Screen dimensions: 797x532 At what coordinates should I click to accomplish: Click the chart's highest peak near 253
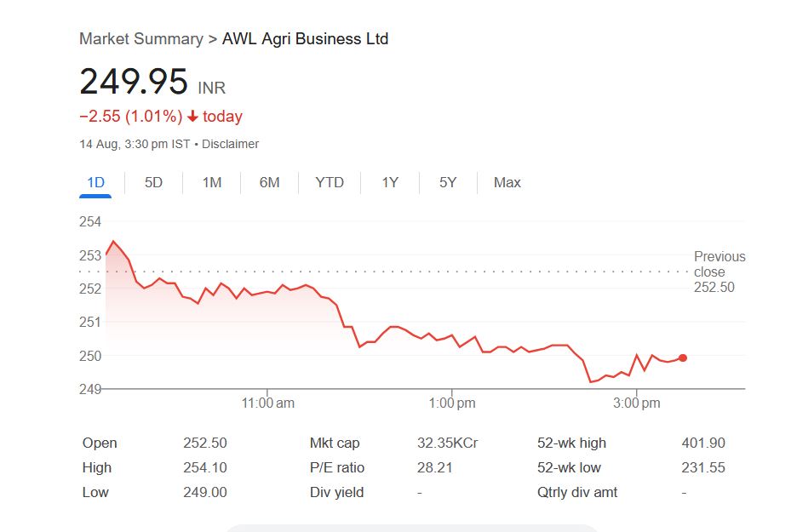pyautogui.click(x=113, y=242)
